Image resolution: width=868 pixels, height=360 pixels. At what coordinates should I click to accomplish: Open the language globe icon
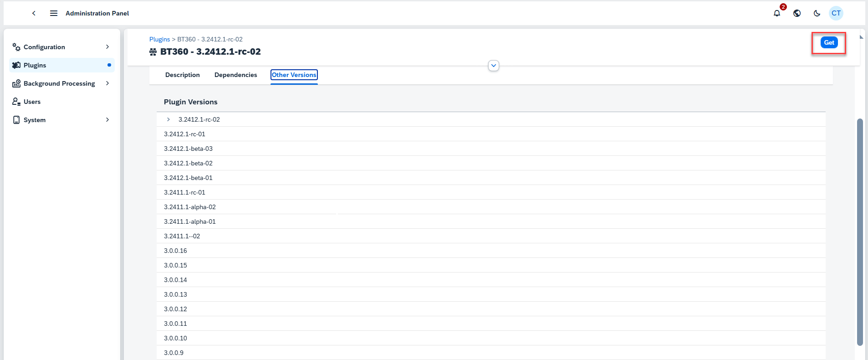(x=797, y=13)
